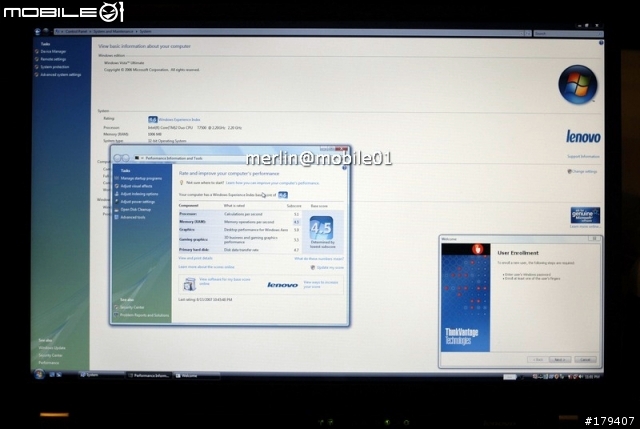Click Next in the User Enrollment dialog

coord(560,360)
